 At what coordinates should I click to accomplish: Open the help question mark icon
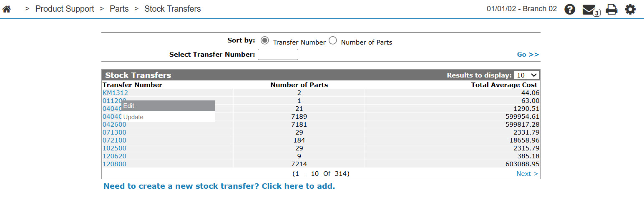point(570,9)
